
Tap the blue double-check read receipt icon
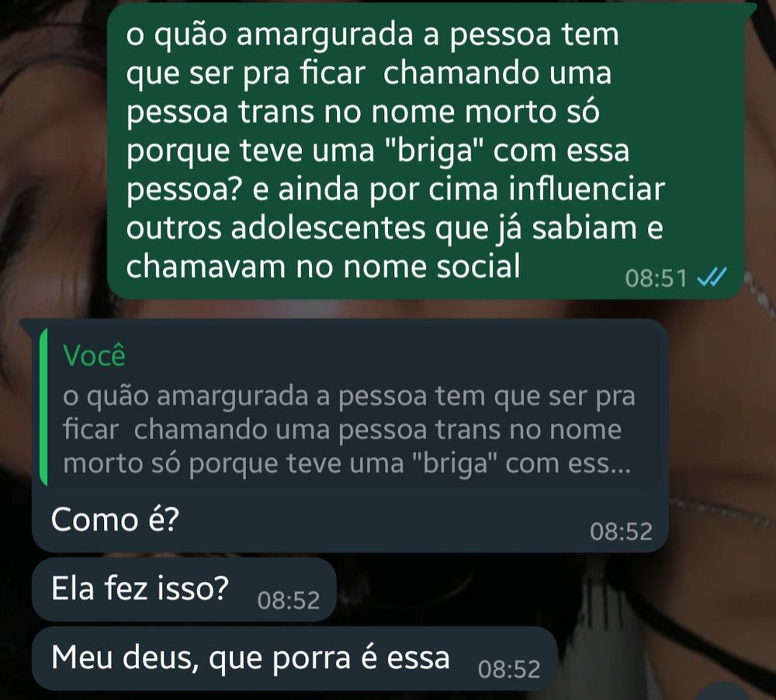pyautogui.click(x=712, y=277)
